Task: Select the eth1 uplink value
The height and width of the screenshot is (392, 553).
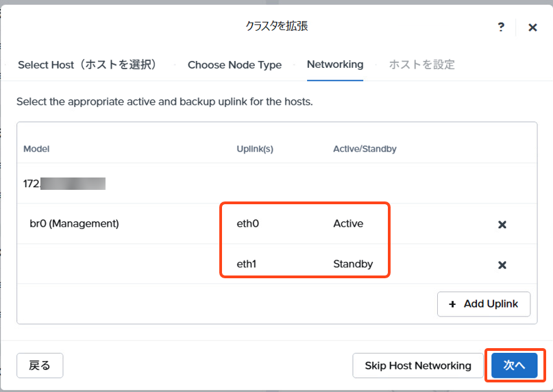Action: click(246, 264)
